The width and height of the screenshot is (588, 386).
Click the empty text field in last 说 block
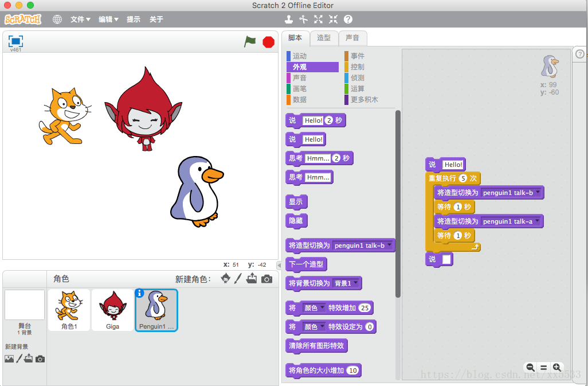(x=446, y=259)
